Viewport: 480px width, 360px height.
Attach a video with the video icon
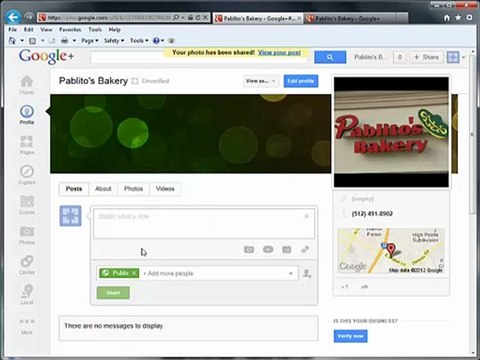[268, 249]
